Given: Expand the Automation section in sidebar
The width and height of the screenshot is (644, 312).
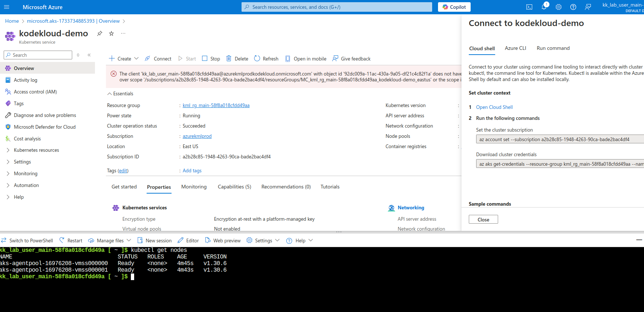Looking at the screenshot, I should (8, 185).
